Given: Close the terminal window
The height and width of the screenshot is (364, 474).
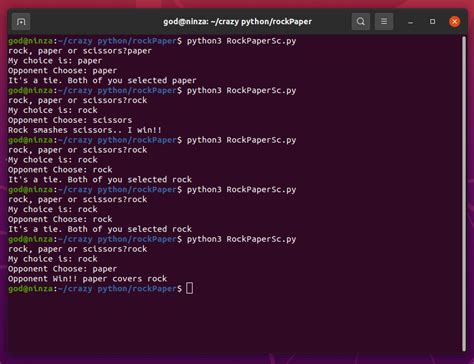Looking at the screenshot, I should coord(454,22).
